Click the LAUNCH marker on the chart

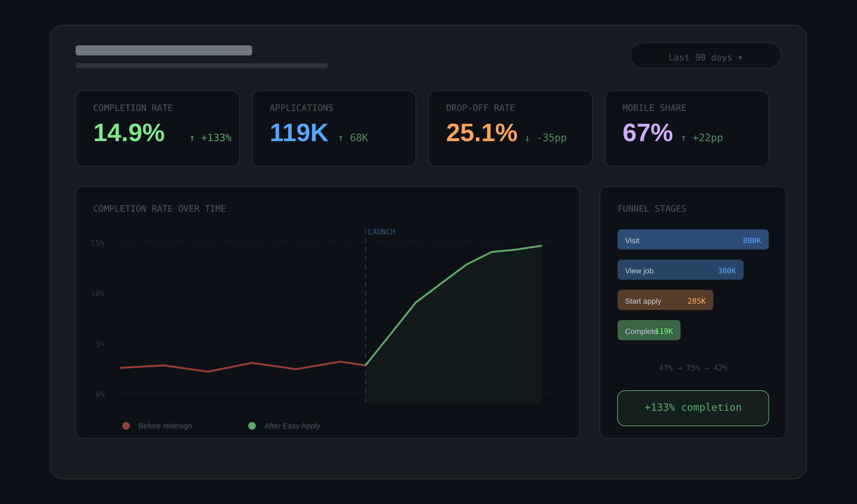(381, 232)
